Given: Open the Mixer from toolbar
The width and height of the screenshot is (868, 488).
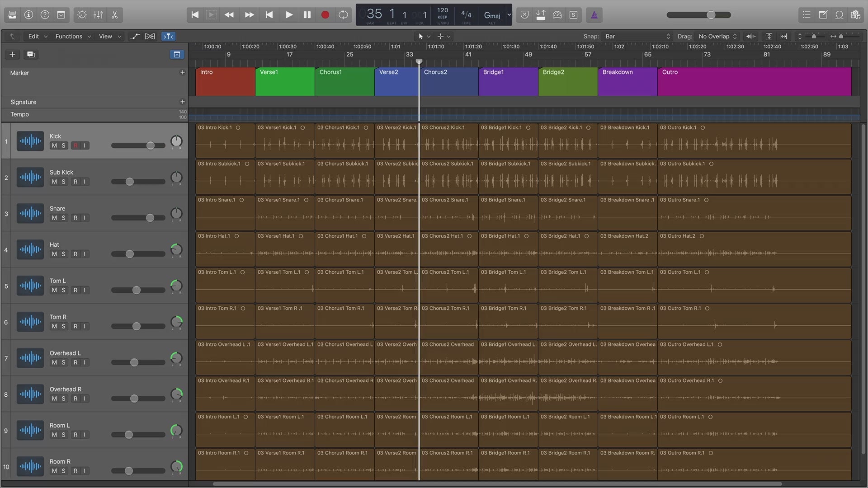Looking at the screenshot, I should tap(98, 15).
